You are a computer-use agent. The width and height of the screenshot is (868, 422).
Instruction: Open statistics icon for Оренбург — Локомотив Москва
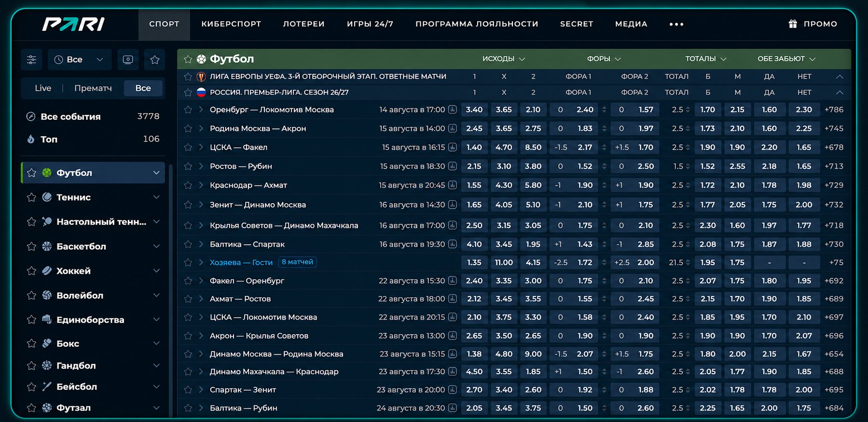[x=453, y=110]
